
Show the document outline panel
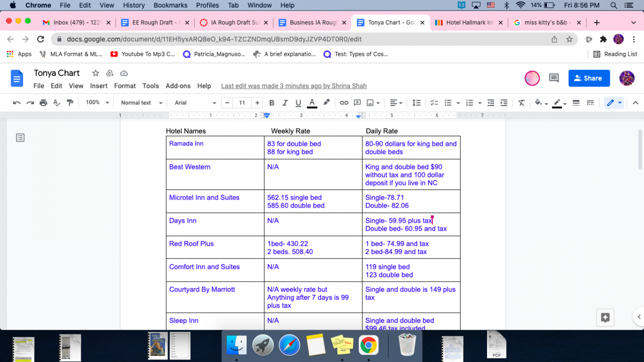(20, 137)
